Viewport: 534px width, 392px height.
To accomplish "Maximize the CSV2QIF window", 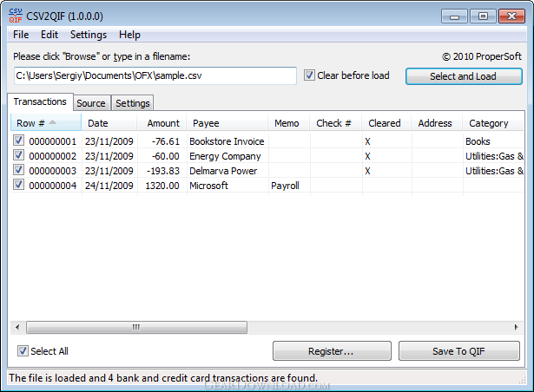I will tap(483, 16).
